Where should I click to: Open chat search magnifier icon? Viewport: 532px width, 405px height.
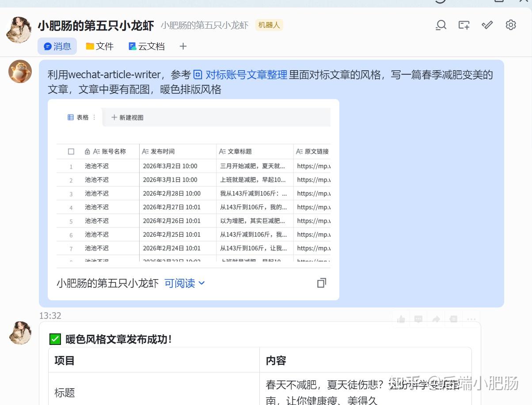point(441,25)
